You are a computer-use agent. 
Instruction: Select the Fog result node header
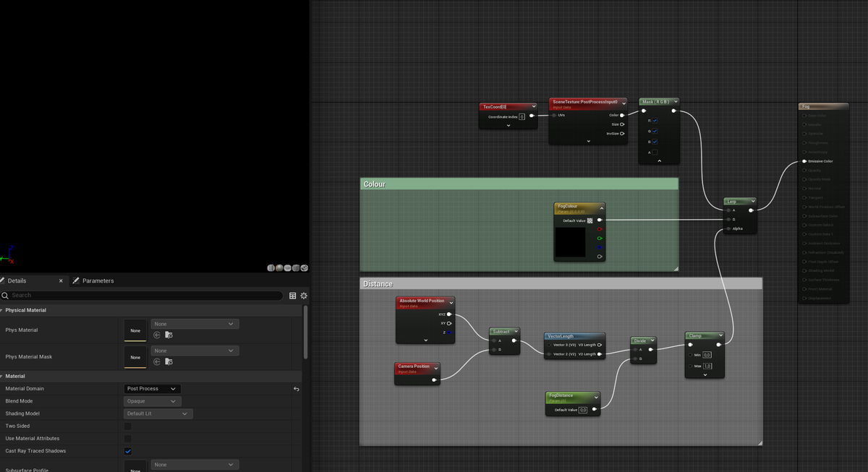(x=823, y=107)
